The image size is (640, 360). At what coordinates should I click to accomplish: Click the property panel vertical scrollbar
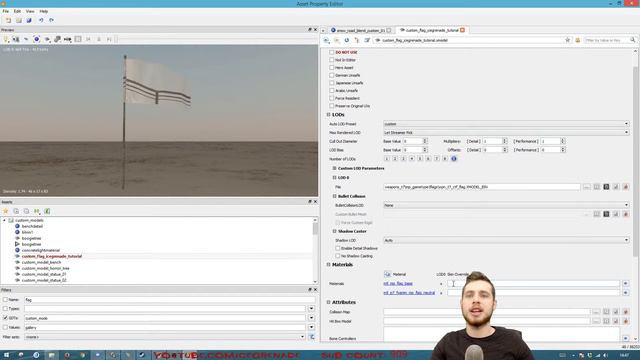pos(635,162)
